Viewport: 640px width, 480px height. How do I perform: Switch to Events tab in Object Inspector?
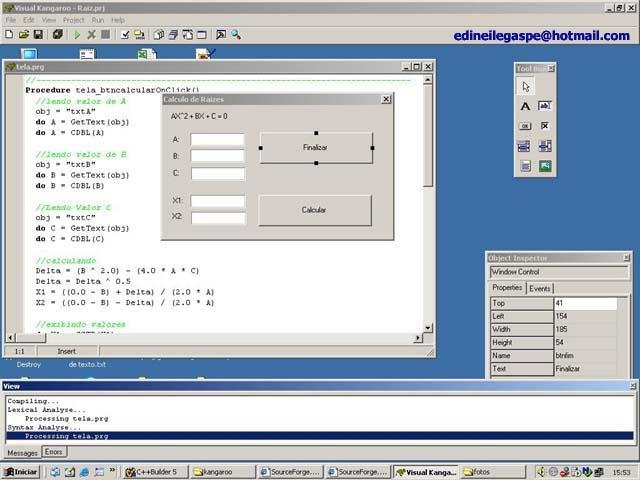tap(540, 289)
